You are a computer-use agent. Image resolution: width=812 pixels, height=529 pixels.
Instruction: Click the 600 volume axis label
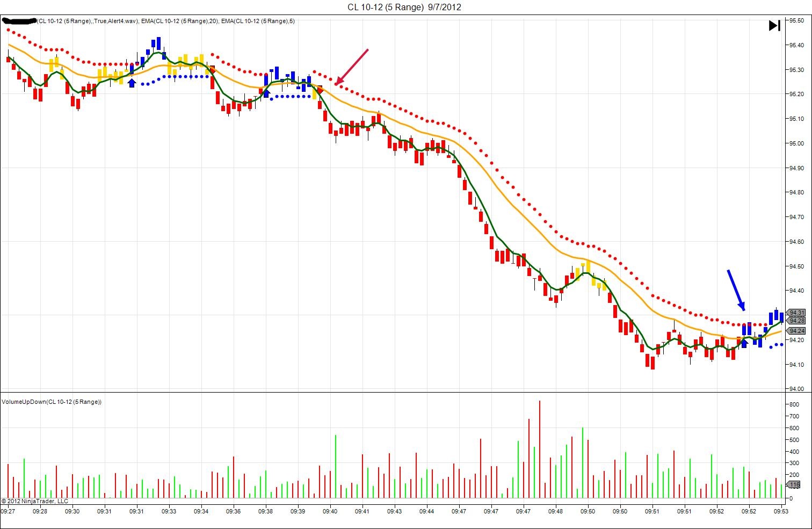pos(794,428)
